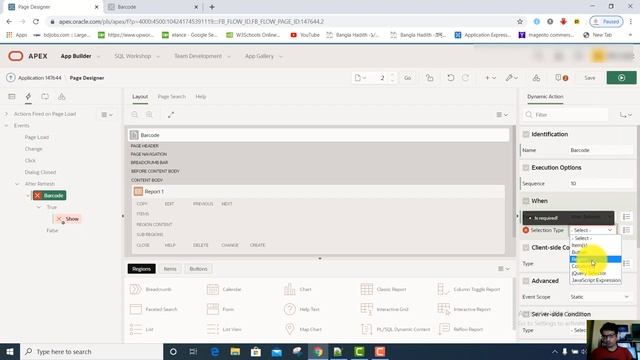Open Chrome from the Windows taskbar
This screenshot has width=640, height=360.
[318, 351]
